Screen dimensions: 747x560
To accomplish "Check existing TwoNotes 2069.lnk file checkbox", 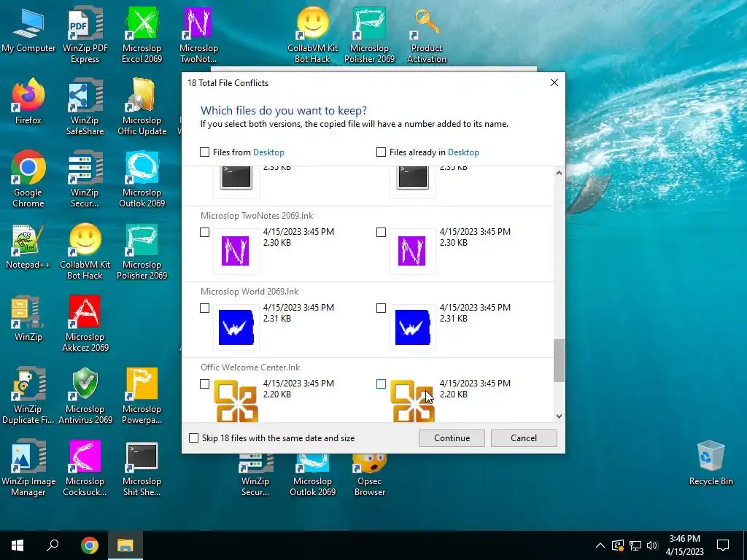I will pyautogui.click(x=381, y=233).
